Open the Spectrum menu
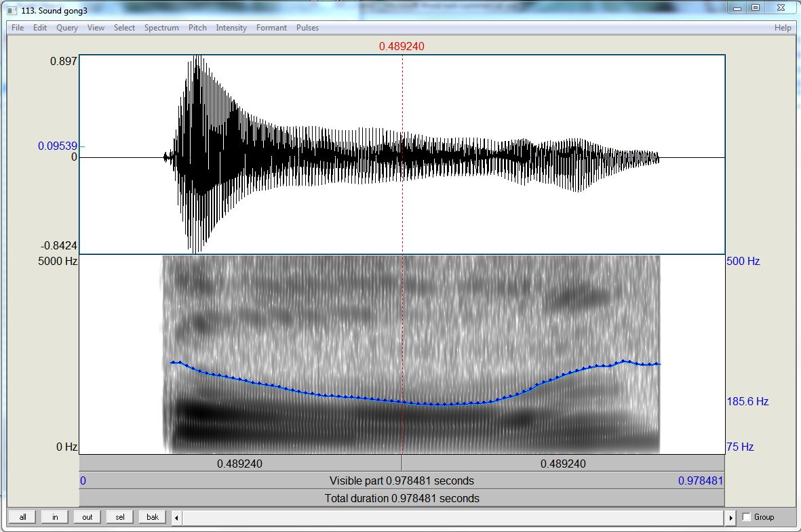This screenshot has height=532, width=801. coord(161,28)
